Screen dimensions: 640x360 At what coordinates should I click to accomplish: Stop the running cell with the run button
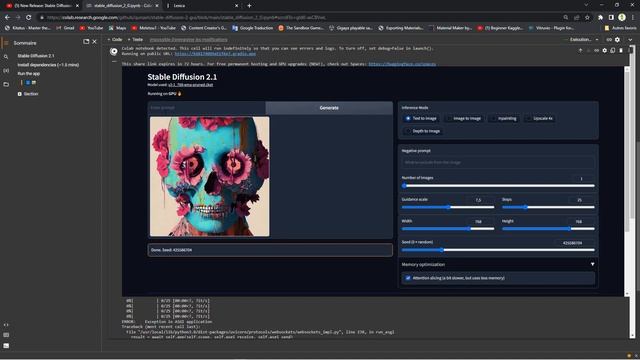coord(114,51)
